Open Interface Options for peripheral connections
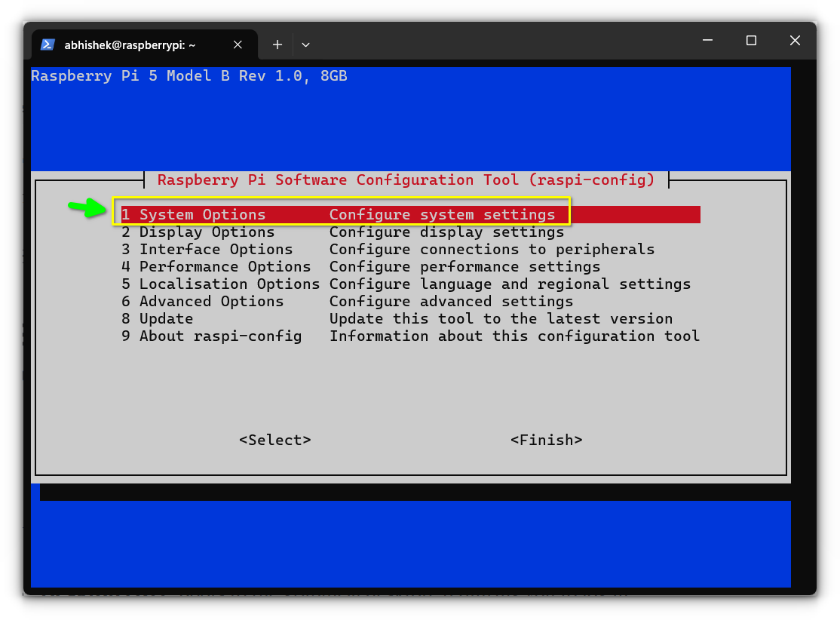Image resolution: width=840 pixels, height=620 pixels. [x=216, y=249]
